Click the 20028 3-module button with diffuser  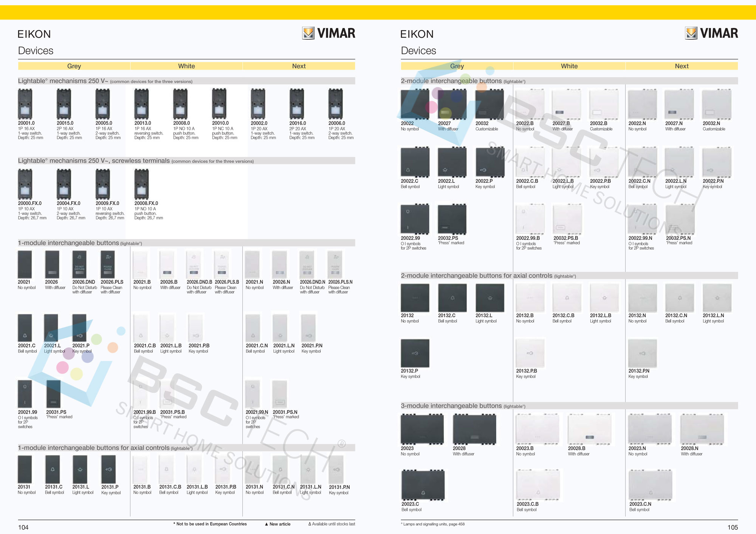(474, 429)
